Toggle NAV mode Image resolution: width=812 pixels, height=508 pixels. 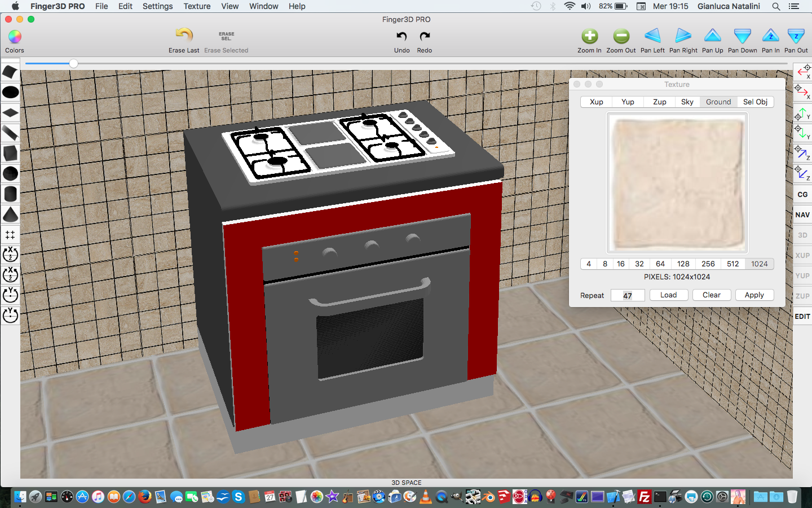pos(802,214)
